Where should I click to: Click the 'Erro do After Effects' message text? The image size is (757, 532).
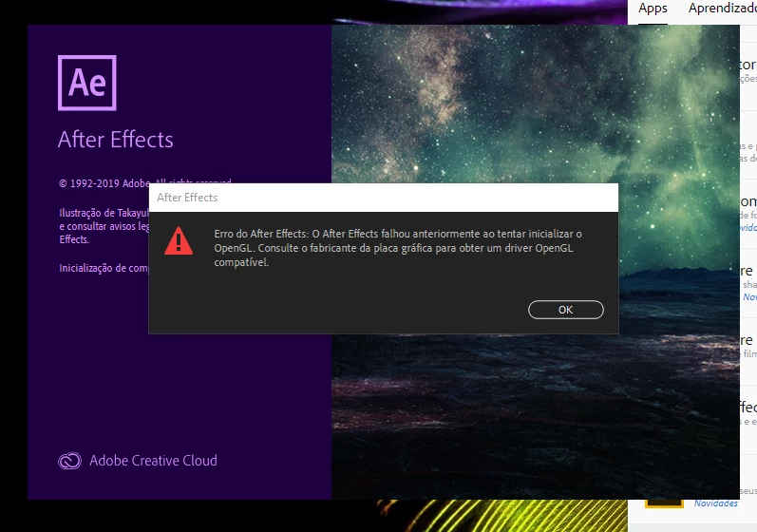(398, 248)
